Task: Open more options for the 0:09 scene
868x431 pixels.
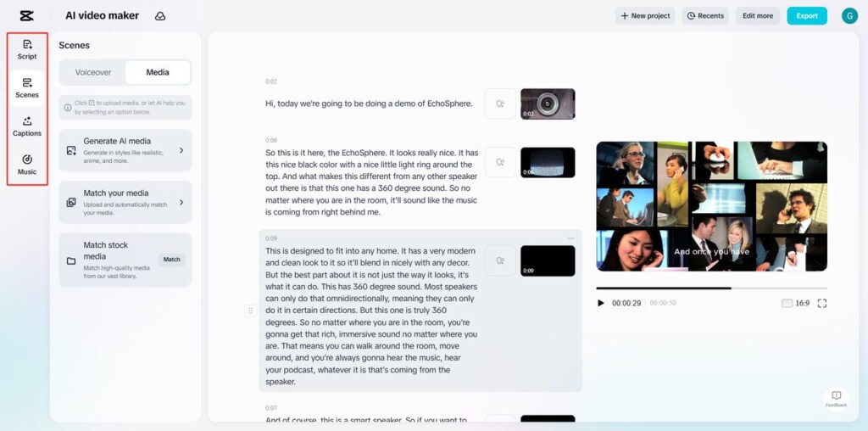Action: 570,238
